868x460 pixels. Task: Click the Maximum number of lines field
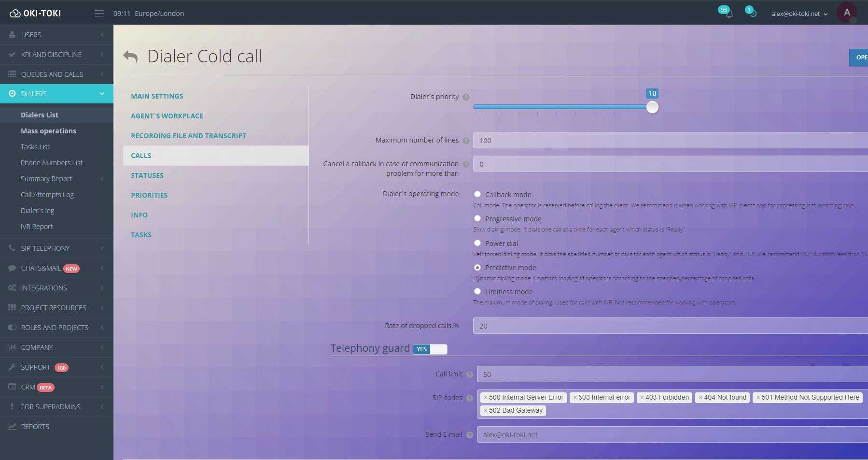coord(671,141)
